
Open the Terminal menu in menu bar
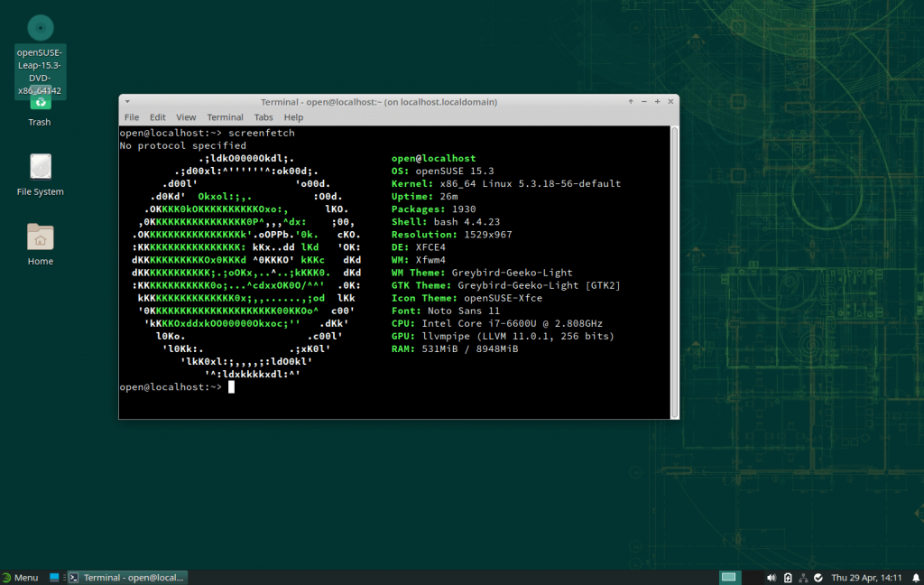coord(225,117)
